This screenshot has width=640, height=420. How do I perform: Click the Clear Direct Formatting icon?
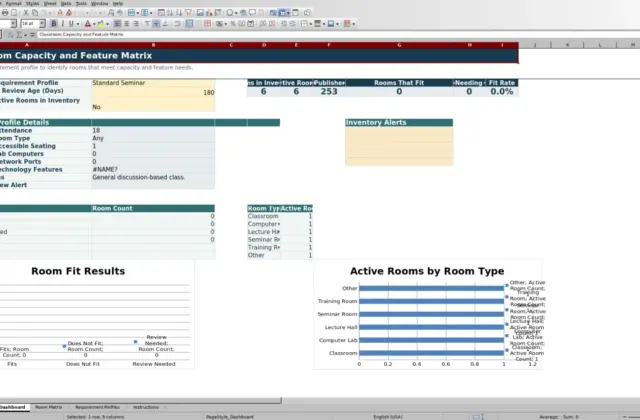(69, 13)
